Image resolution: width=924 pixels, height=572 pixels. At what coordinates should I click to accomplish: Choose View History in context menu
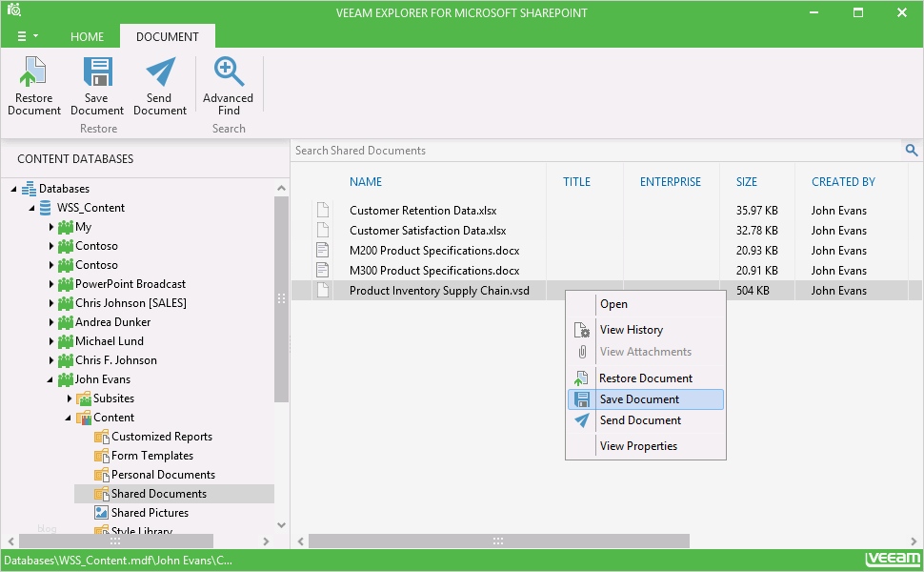click(645, 330)
